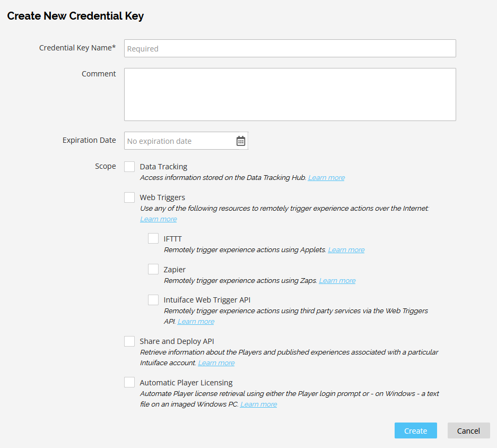Cancel the new credential key dialog
Screen dimensions: 497x448
[x=468, y=430]
